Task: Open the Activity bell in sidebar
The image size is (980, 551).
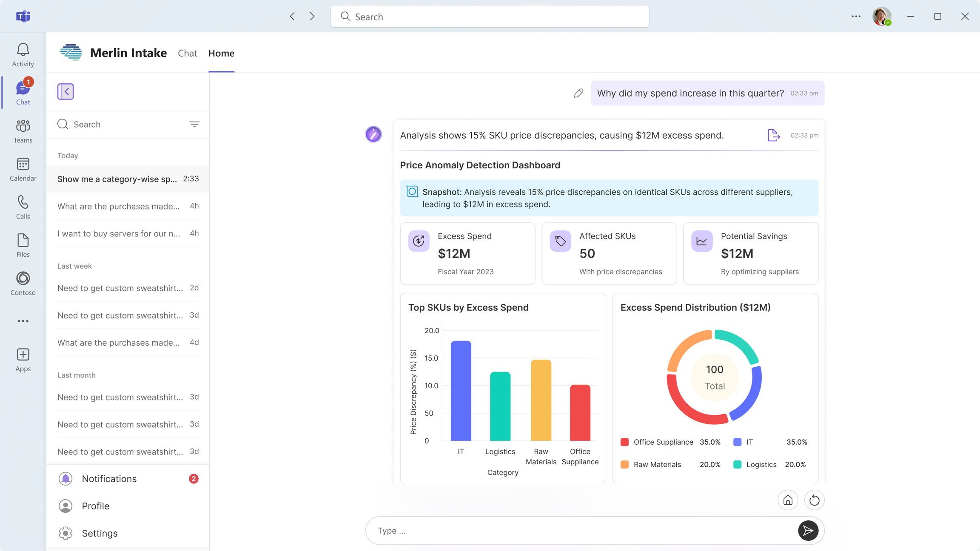Action: click(23, 55)
